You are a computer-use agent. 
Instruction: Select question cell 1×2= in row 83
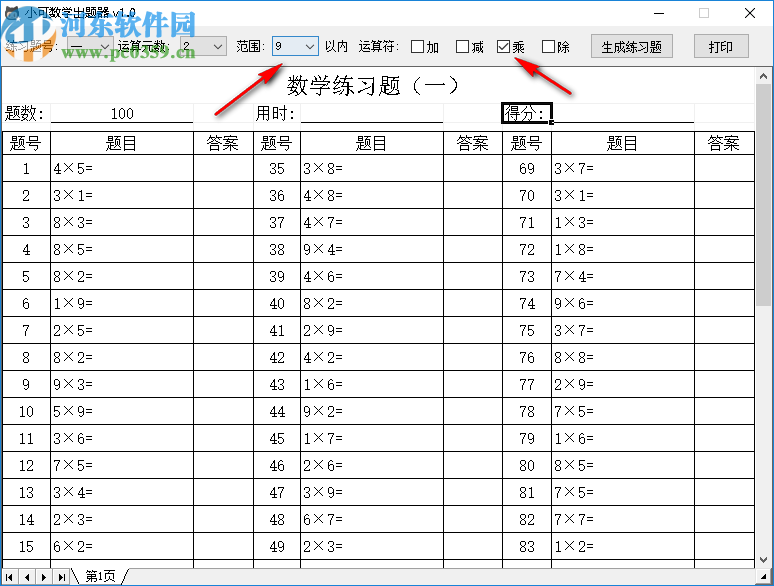point(623,546)
